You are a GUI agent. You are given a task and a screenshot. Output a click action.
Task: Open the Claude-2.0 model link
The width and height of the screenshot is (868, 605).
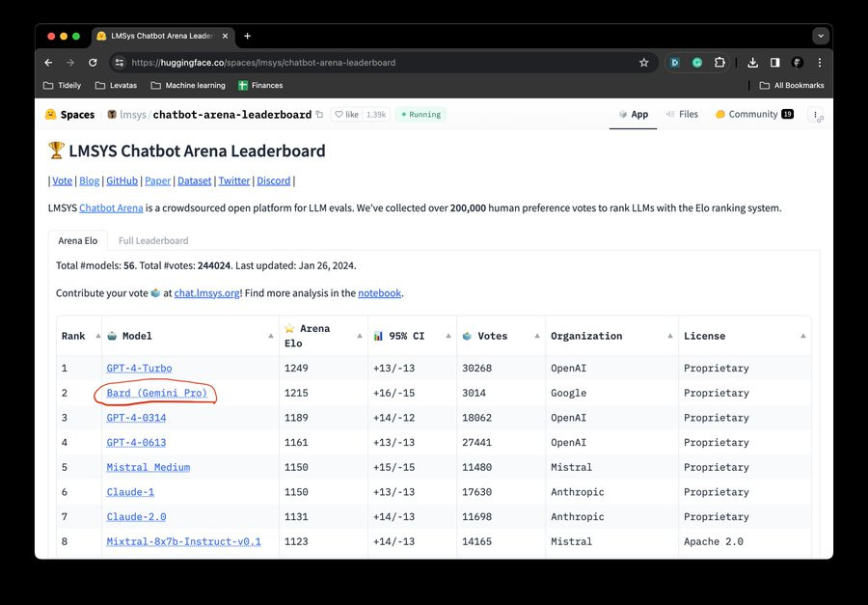pyautogui.click(x=136, y=516)
